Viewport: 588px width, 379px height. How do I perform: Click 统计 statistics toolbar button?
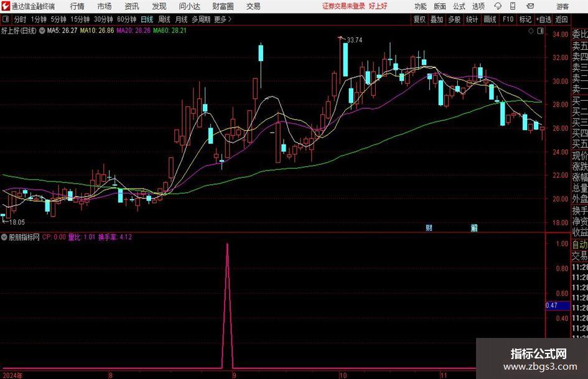pyautogui.click(x=472, y=19)
